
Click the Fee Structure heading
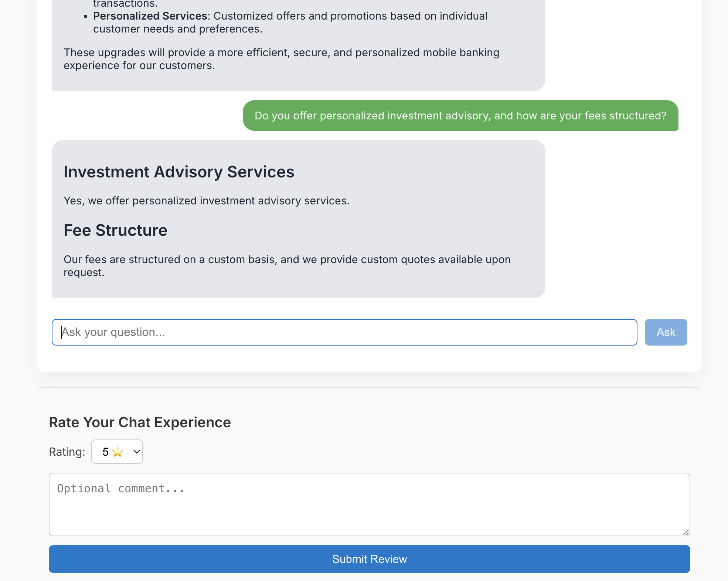pyautogui.click(x=115, y=230)
